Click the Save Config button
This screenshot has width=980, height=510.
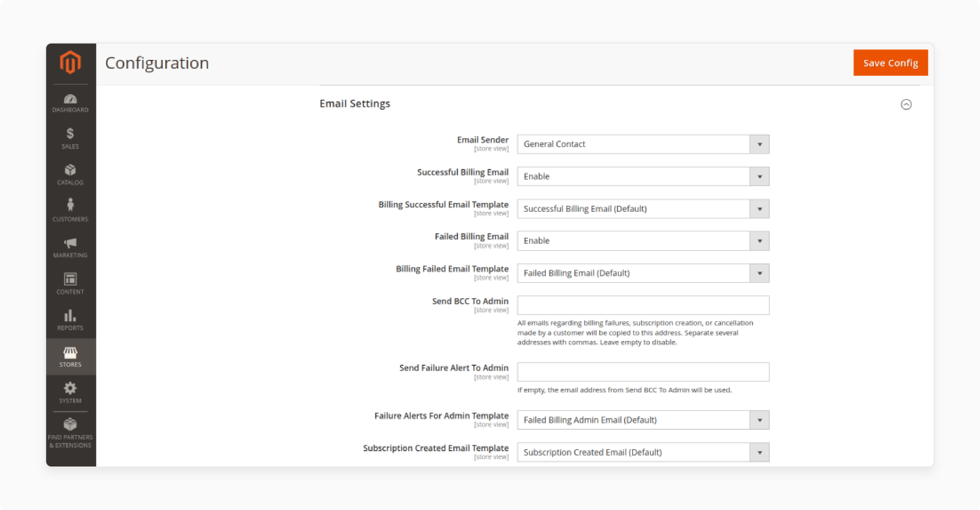(891, 63)
